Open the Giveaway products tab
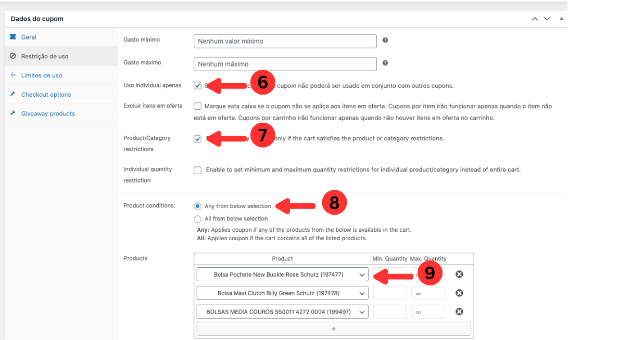644x340 pixels. click(x=48, y=114)
